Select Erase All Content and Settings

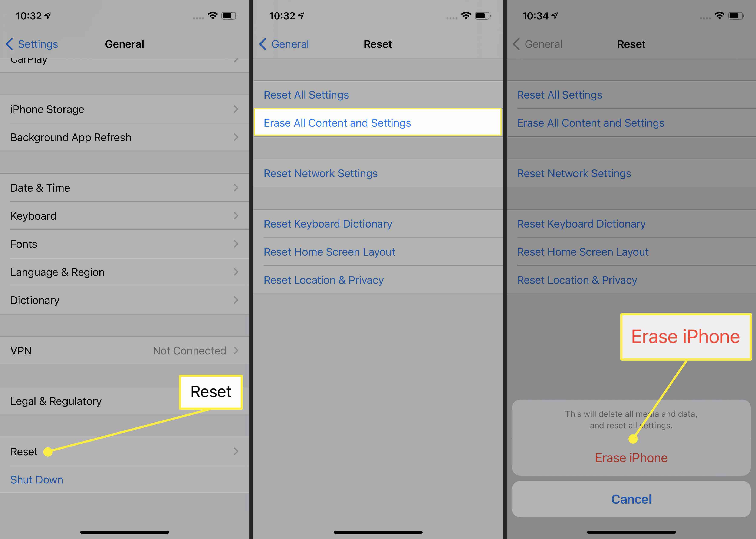(378, 122)
